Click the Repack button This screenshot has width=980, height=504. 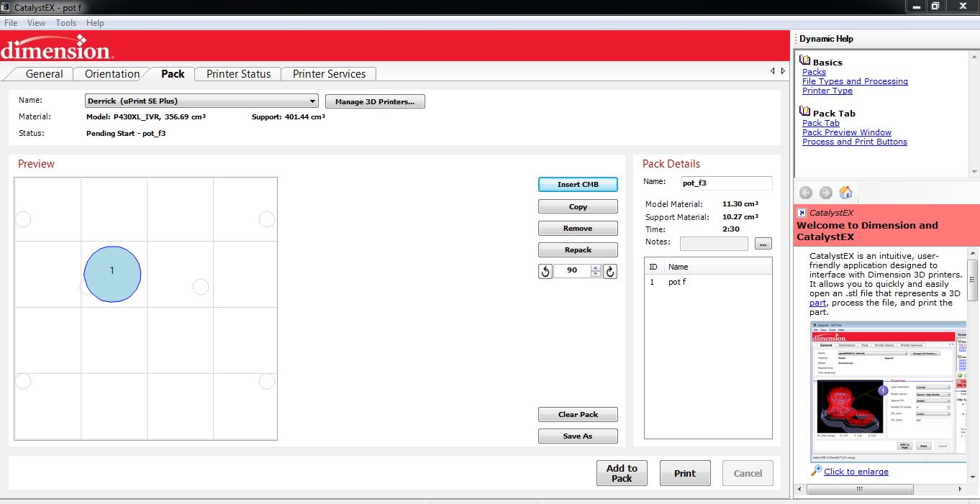(x=578, y=249)
